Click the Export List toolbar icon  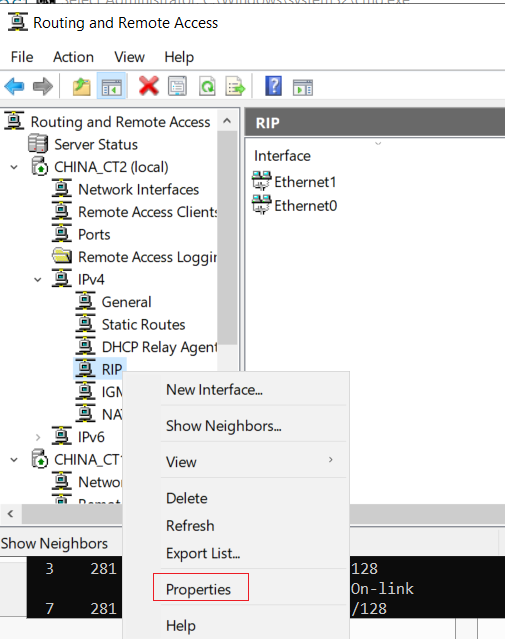tap(236, 86)
